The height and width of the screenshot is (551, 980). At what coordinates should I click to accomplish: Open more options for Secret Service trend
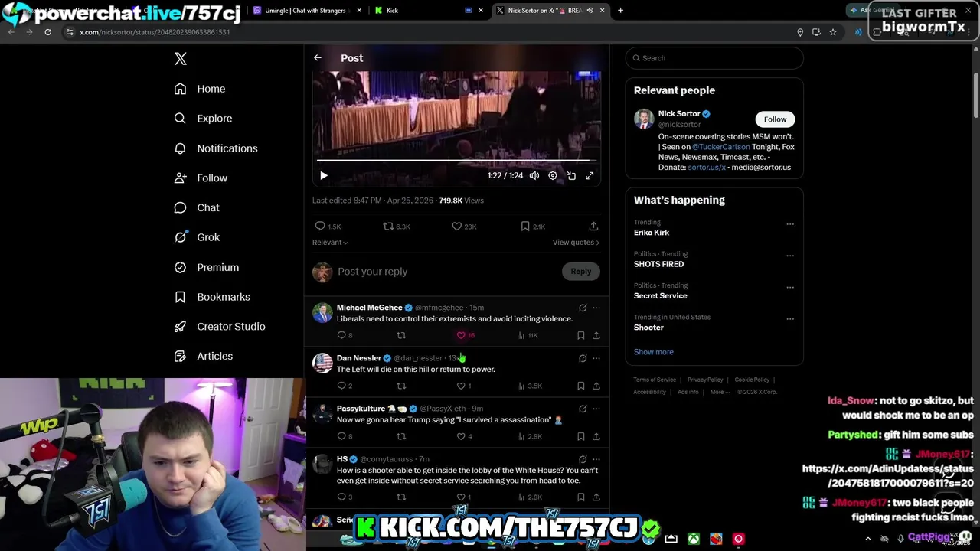[790, 287]
